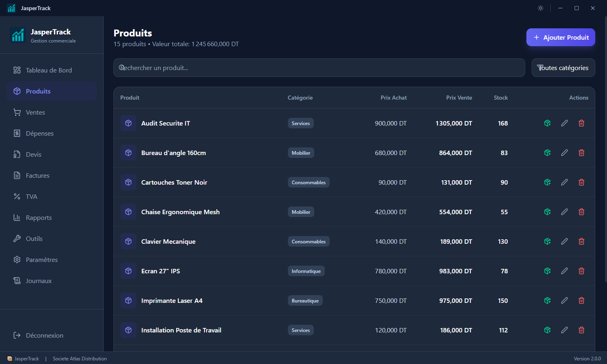Open the Toutes catégories filter dropdown

tap(563, 68)
